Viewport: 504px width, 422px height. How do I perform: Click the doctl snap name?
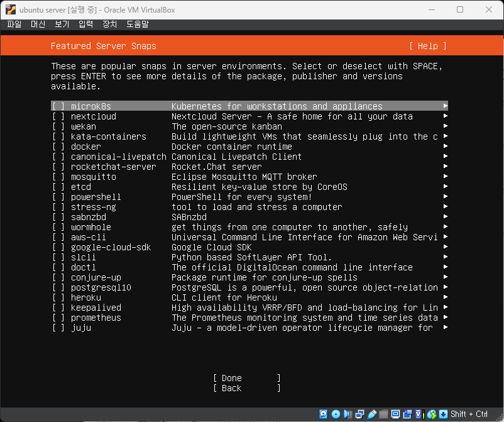tap(83, 267)
